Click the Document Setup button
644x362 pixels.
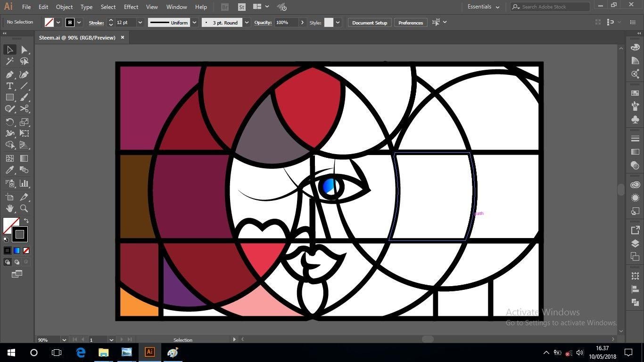(x=370, y=23)
